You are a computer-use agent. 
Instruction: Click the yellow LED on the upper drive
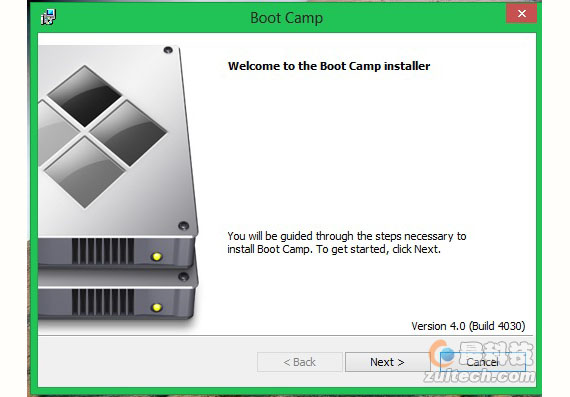coord(157,257)
